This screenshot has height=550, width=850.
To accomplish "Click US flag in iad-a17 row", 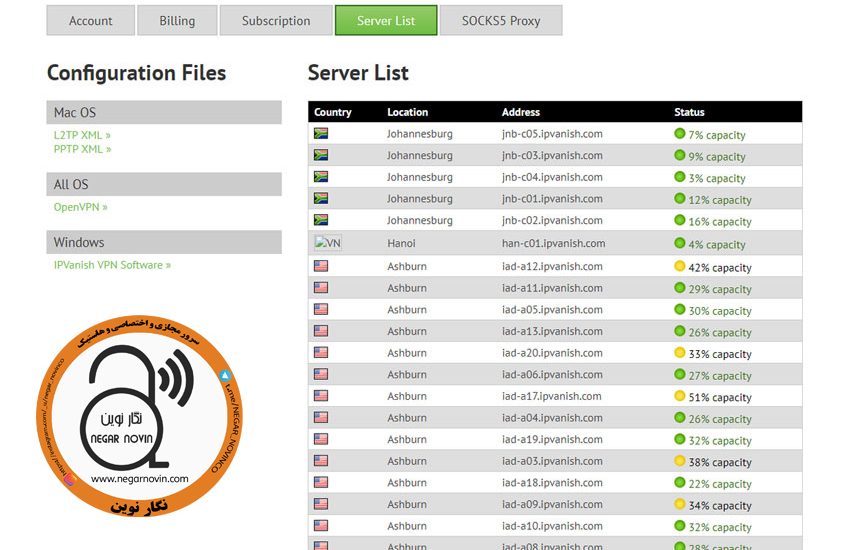I will [321, 396].
